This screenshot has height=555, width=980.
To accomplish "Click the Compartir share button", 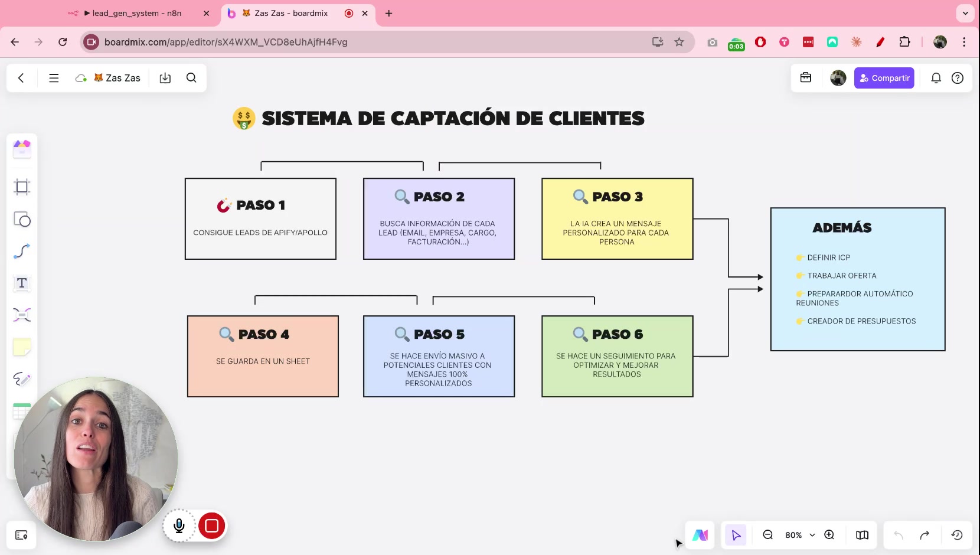I will coord(884,78).
